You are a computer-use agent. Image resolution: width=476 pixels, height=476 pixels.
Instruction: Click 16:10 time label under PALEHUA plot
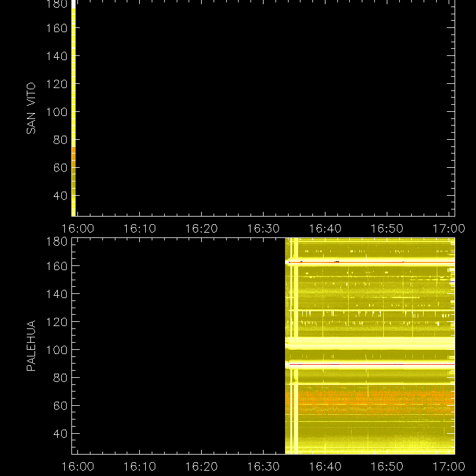(x=140, y=466)
